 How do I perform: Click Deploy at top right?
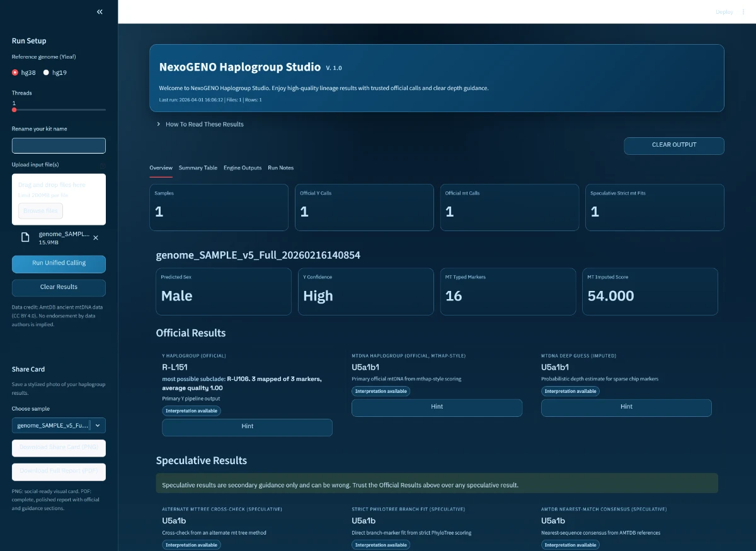724,12
